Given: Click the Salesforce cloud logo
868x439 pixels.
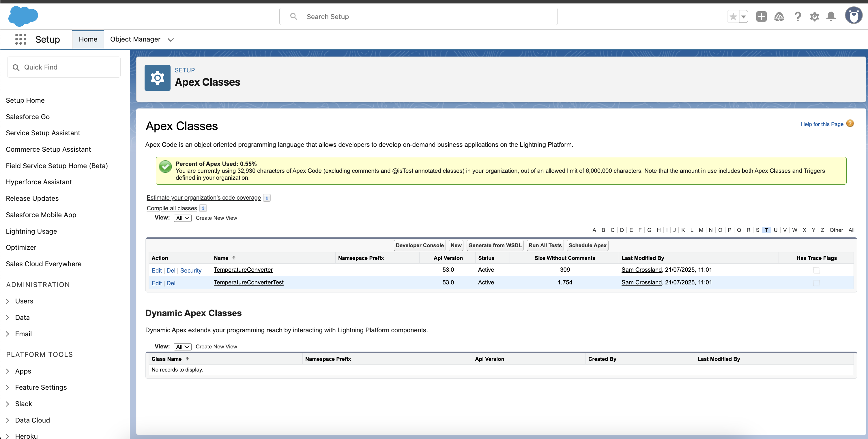Looking at the screenshot, I should pyautogui.click(x=23, y=16).
